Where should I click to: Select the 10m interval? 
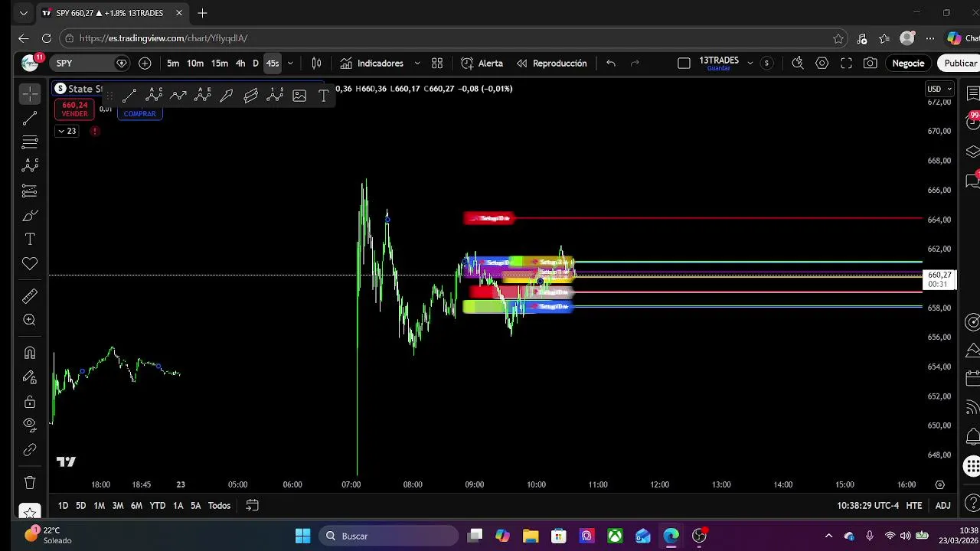pos(195,64)
